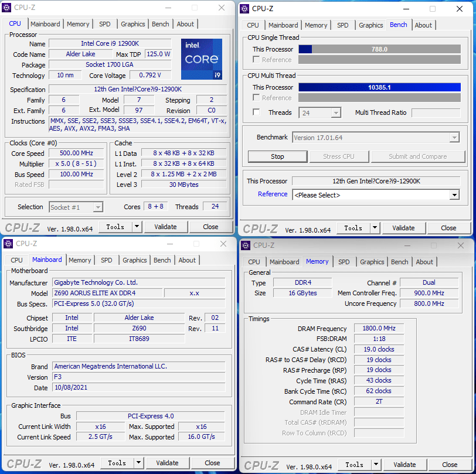Open SPD tab in Bench window
Screen dimensions: 476x474
click(343, 25)
